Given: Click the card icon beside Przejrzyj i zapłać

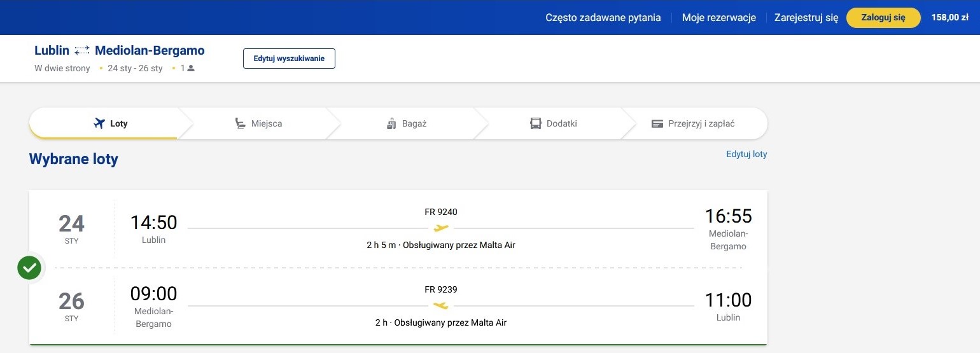Looking at the screenshot, I should (657, 123).
